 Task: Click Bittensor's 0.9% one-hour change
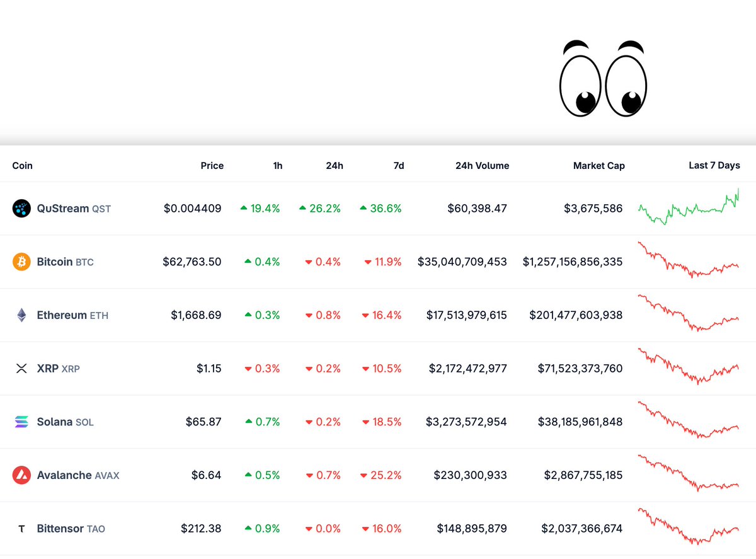263,529
